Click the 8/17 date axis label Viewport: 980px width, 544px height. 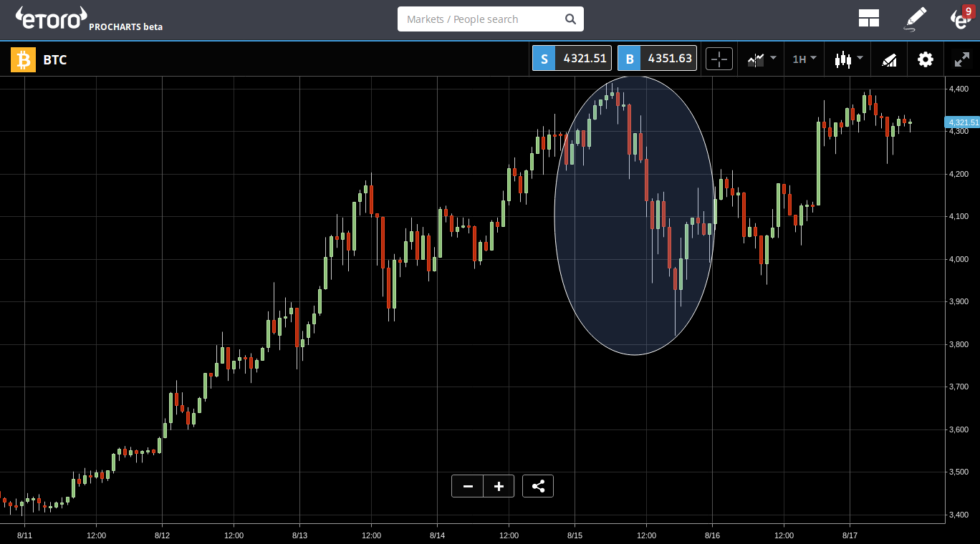pyautogui.click(x=850, y=535)
